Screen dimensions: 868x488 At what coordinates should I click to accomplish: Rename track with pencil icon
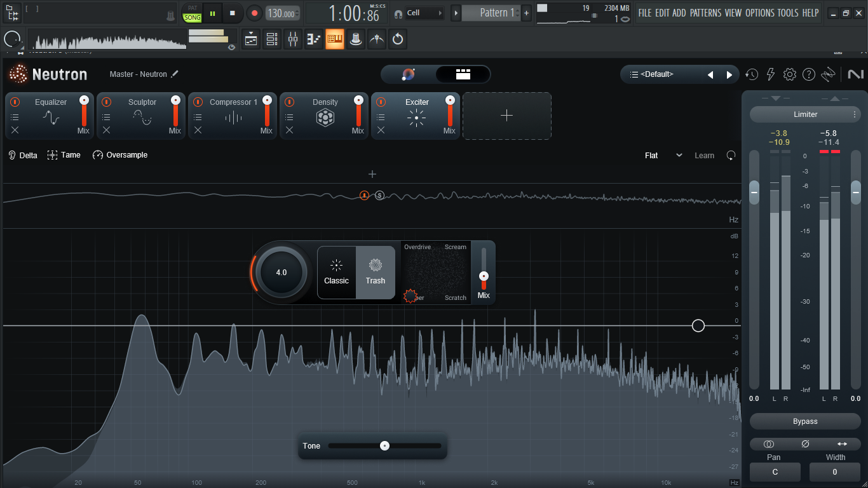tap(175, 74)
